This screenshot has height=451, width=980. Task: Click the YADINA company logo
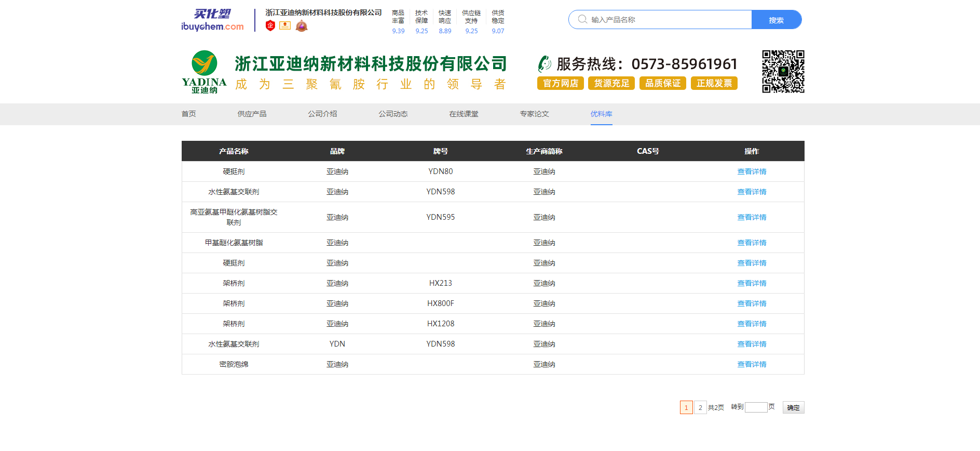[205, 72]
